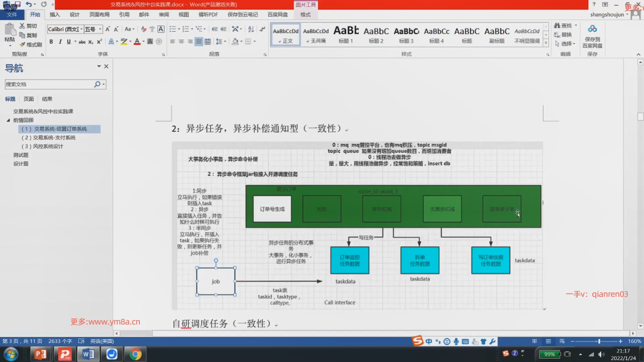Collapse the 前情回顾 heading in navigation
The image size is (644, 362).
tap(8, 120)
